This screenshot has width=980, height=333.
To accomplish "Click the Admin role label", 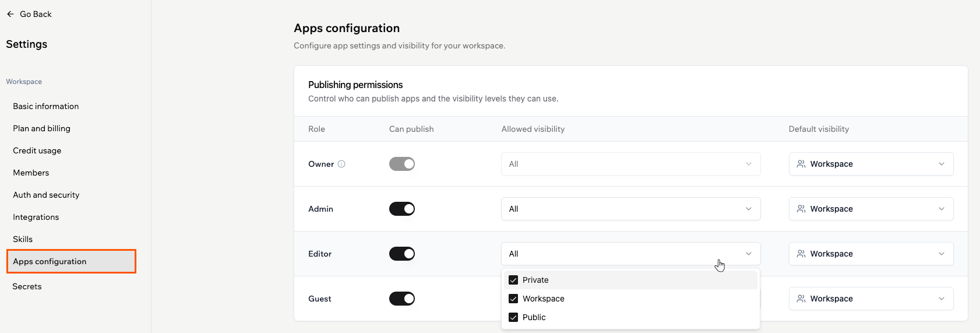I will point(320,209).
